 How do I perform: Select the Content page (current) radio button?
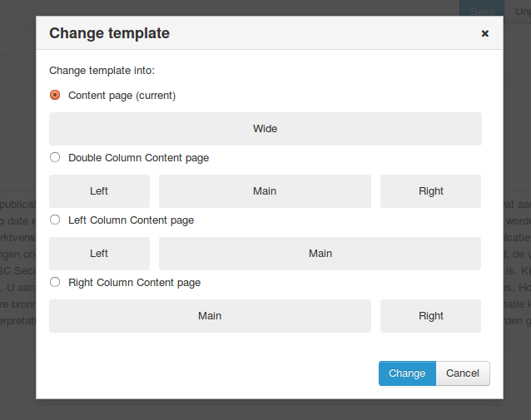[x=55, y=95]
